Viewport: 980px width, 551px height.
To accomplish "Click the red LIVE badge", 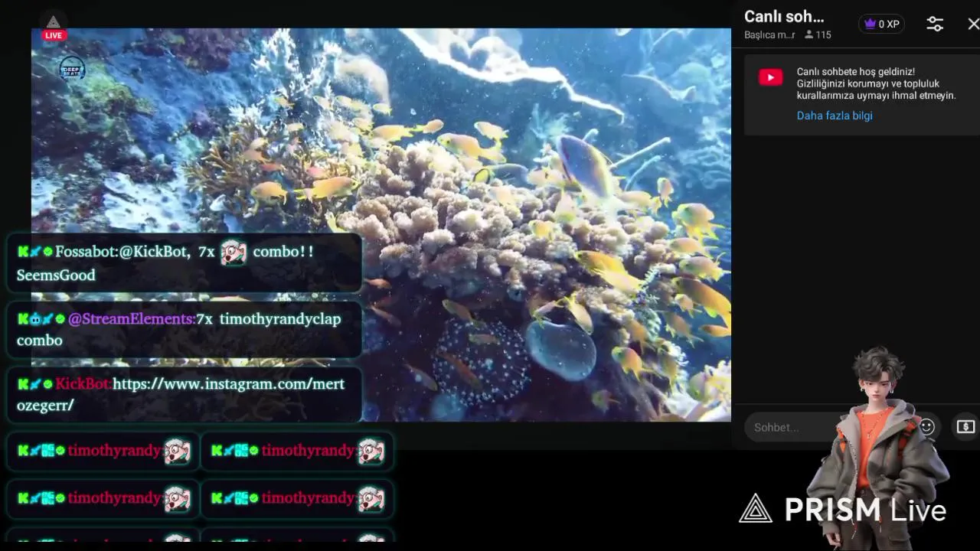I will click(x=54, y=35).
